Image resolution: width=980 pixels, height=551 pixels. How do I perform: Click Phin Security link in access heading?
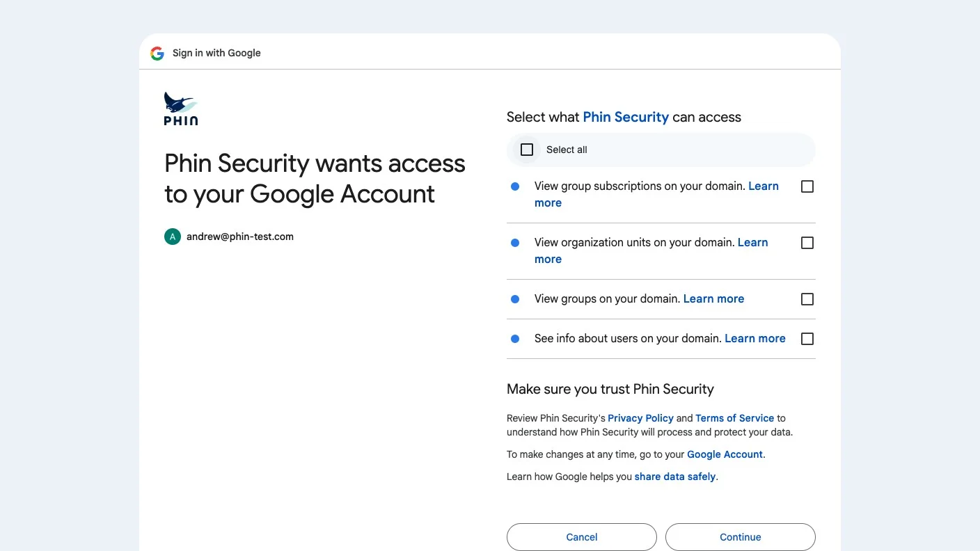626,117
